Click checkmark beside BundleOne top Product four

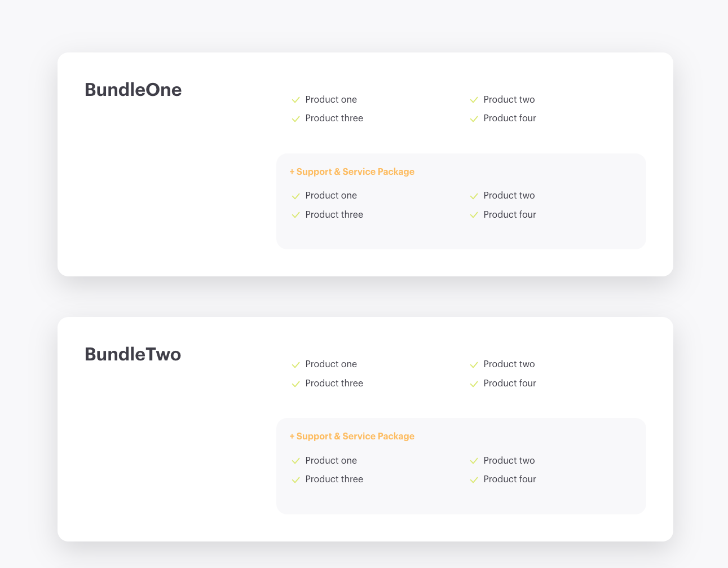pyautogui.click(x=474, y=118)
